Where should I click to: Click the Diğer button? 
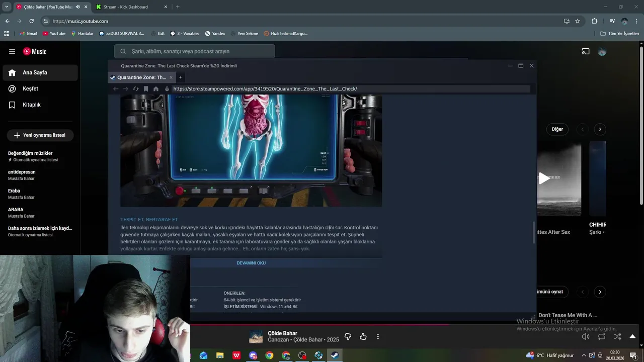point(557,129)
